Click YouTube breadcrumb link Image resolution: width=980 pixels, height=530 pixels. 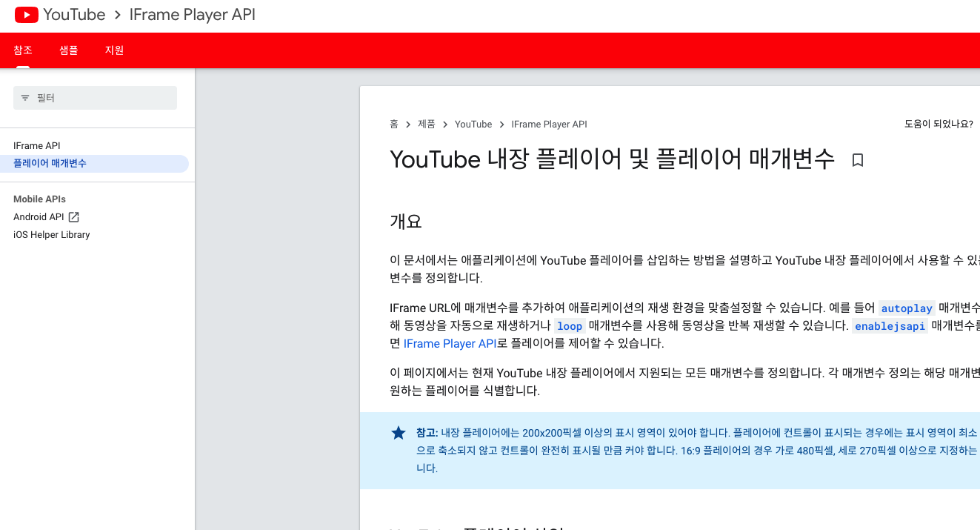(473, 124)
